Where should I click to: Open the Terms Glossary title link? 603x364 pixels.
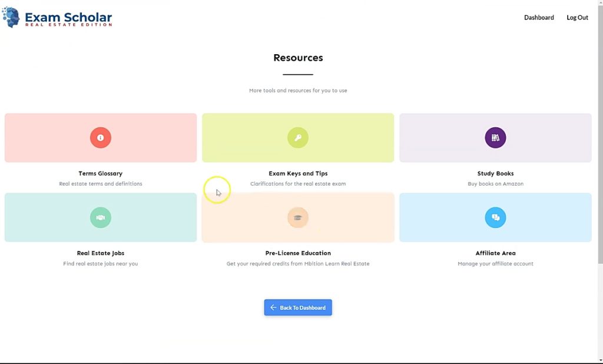point(101,174)
